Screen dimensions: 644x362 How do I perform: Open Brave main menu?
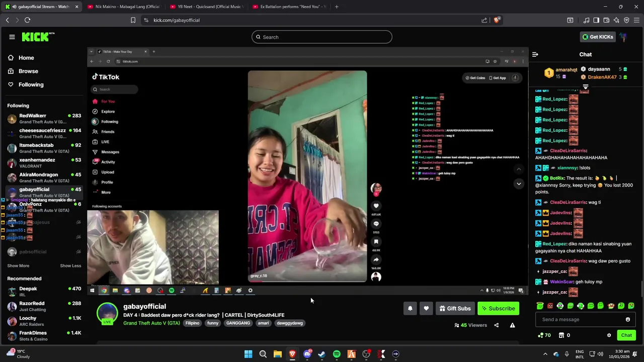click(x=637, y=20)
